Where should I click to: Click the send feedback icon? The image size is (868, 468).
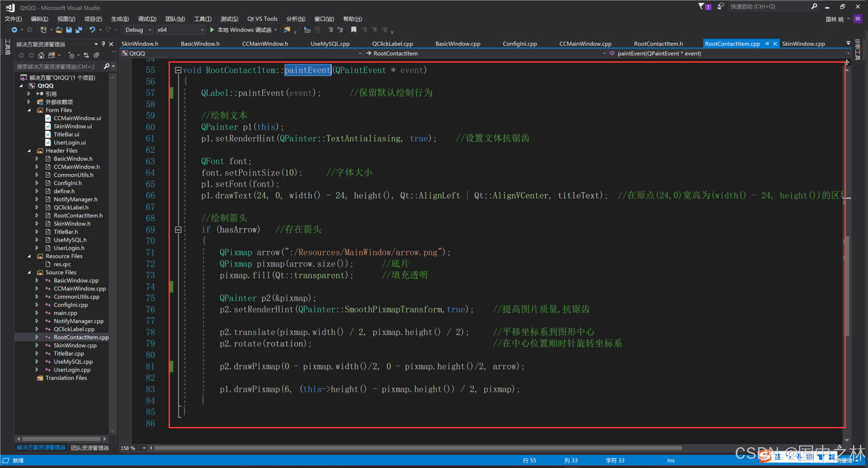(x=721, y=6)
